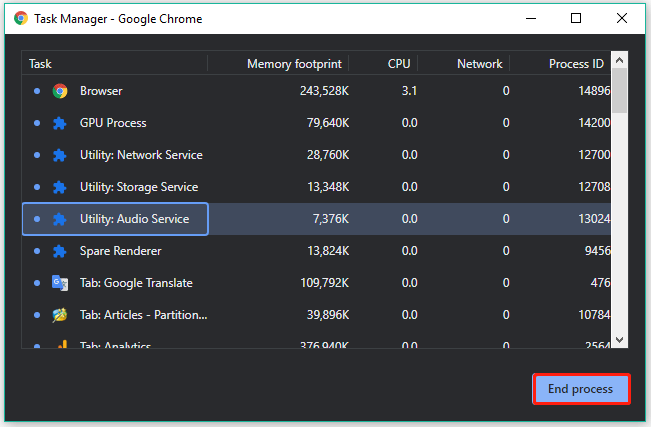Click the Audio Service puzzle piece icon
This screenshot has width=651, height=427.
pos(60,219)
